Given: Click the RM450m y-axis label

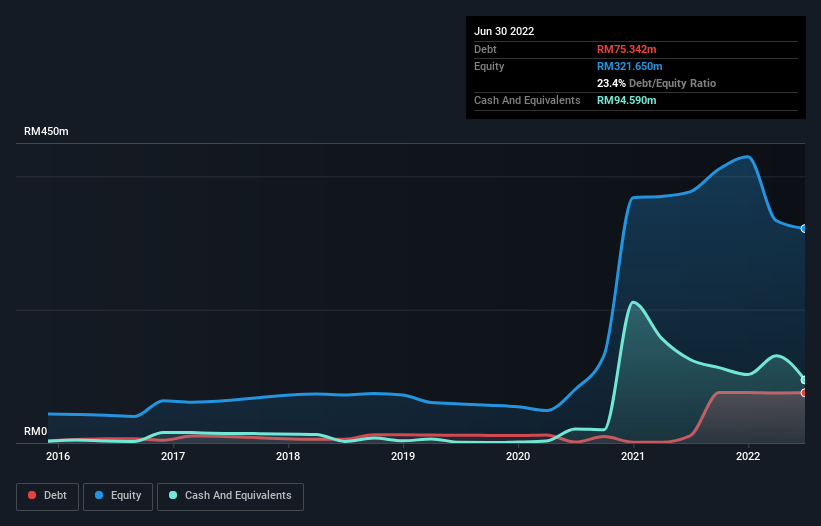Looking at the screenshot, I should [x=46, y=131].
